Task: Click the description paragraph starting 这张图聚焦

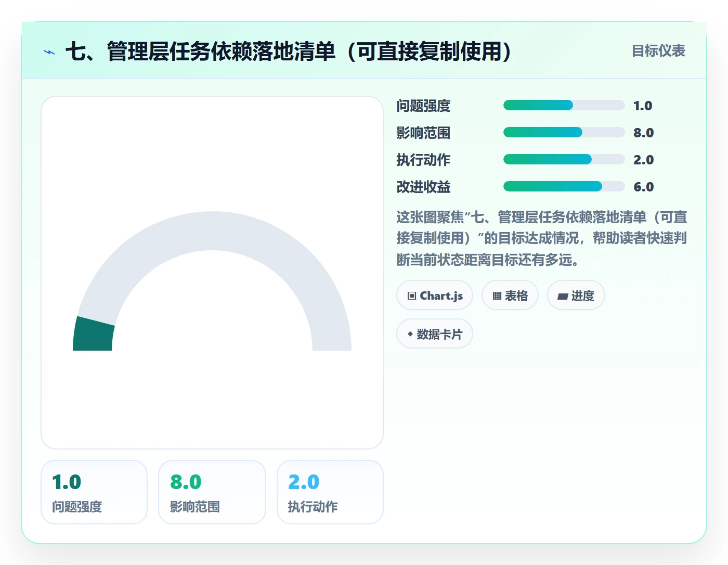Action: click(542, 238)
